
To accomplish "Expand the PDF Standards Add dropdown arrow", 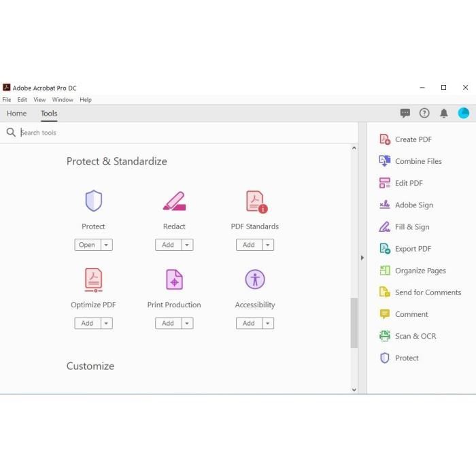I will coord(268,245).
